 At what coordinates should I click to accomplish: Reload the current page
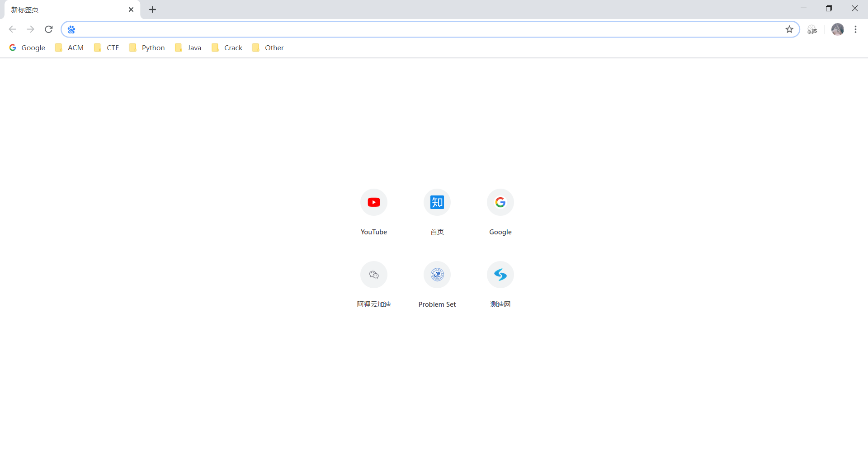[x=49, y=29]
